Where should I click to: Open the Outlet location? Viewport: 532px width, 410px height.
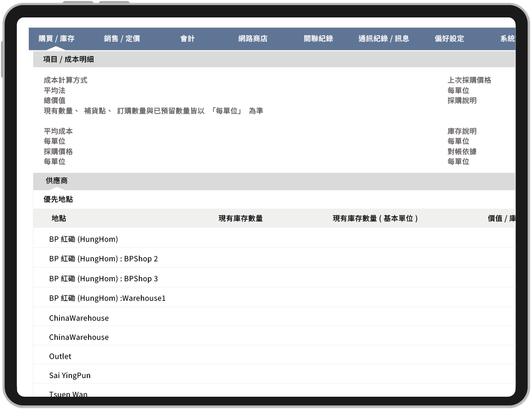60,356
